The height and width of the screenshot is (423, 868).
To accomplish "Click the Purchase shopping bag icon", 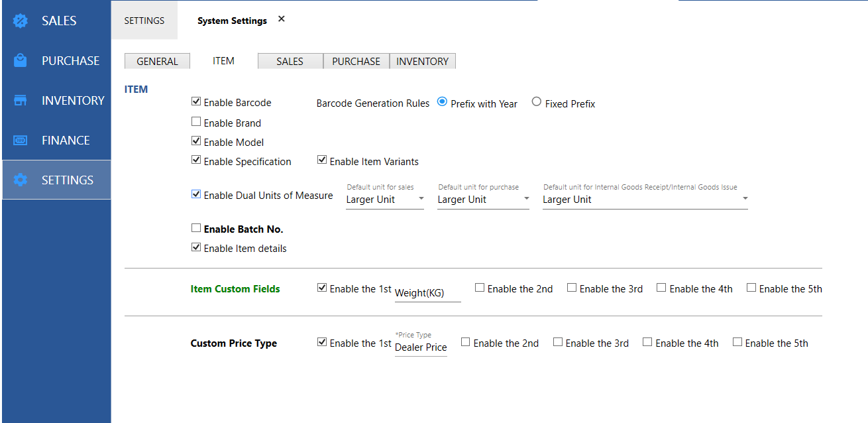I will click(21, 61).
